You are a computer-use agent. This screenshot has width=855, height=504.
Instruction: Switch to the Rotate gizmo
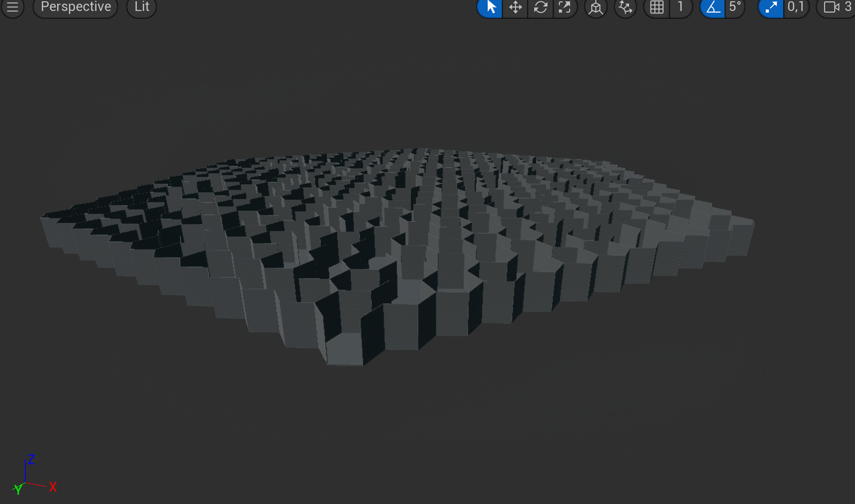(x=540, y=7)
